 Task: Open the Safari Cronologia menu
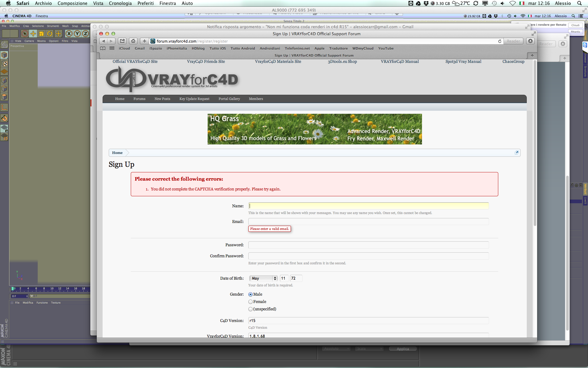click(x=120, y=3)
